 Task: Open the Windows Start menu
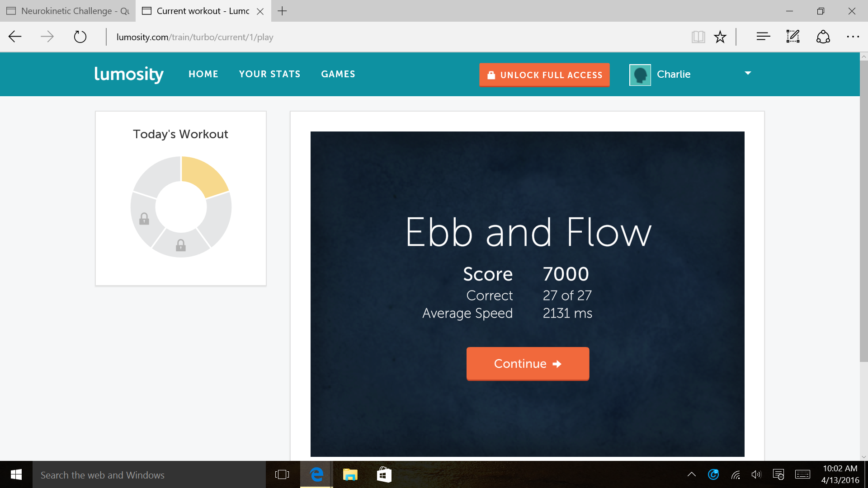pyautogui.click(x=16, y=474)
